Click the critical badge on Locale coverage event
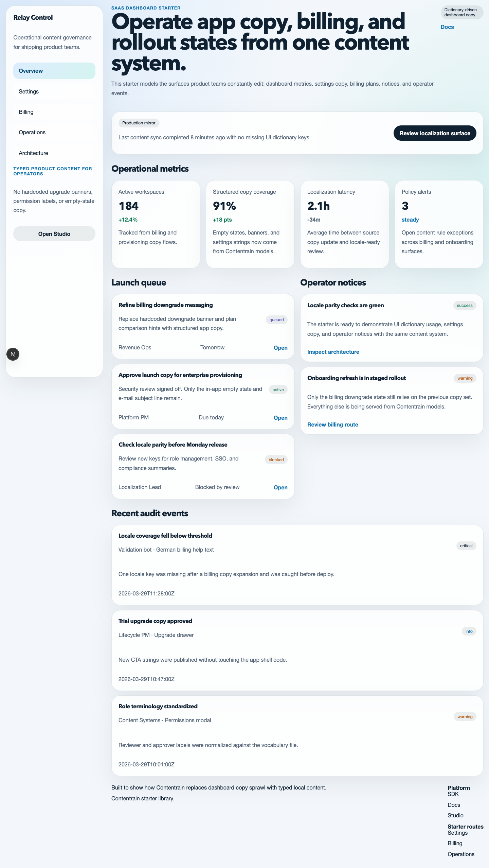 pyautogui.click(x=466, y=546)
